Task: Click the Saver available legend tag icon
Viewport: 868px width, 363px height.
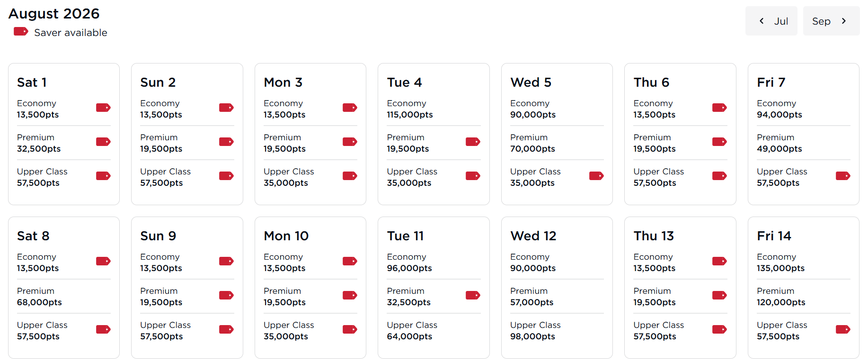Action: [20, 31]
